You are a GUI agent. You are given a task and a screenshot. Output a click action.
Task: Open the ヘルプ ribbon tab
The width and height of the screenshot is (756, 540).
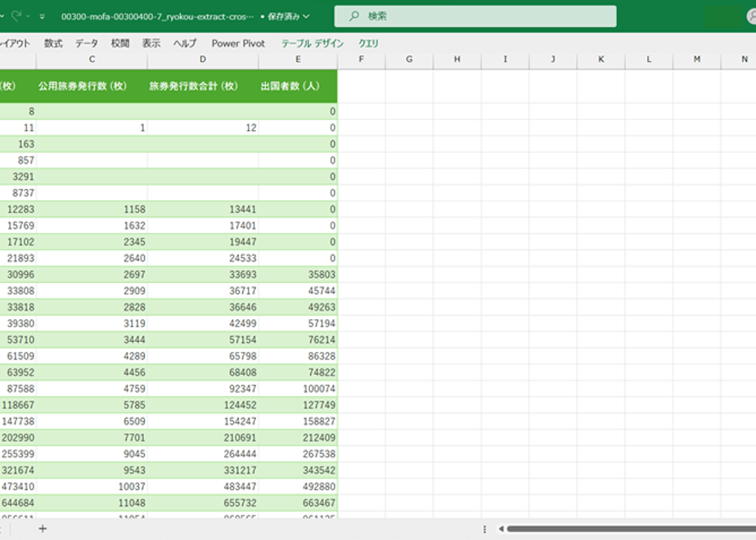(185, 43)
